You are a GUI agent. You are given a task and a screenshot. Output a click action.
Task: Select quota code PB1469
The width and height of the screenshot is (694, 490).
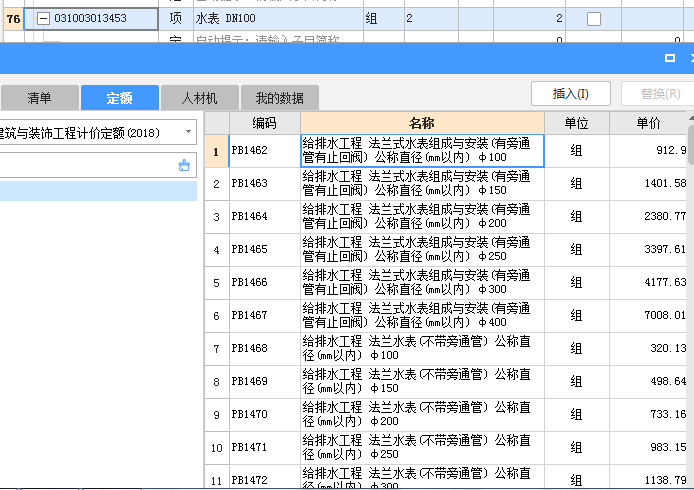coord(265,382)
